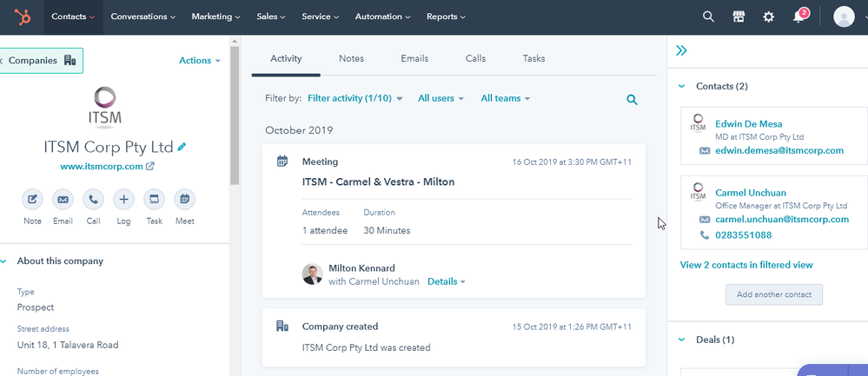Screen dimensions: 868x376
Task: Click the envelope icon beside edwin.demesa email
Action: pyautogui.click(x=704, y=150)
